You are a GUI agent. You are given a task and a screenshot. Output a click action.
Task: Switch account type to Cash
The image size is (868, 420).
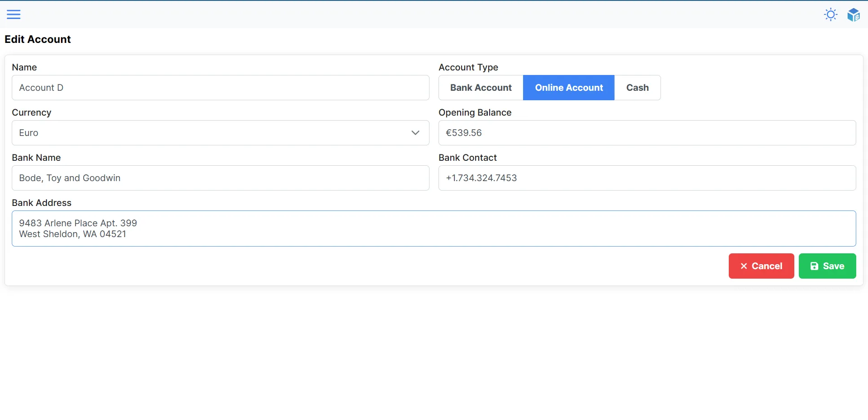click(637, 88)
